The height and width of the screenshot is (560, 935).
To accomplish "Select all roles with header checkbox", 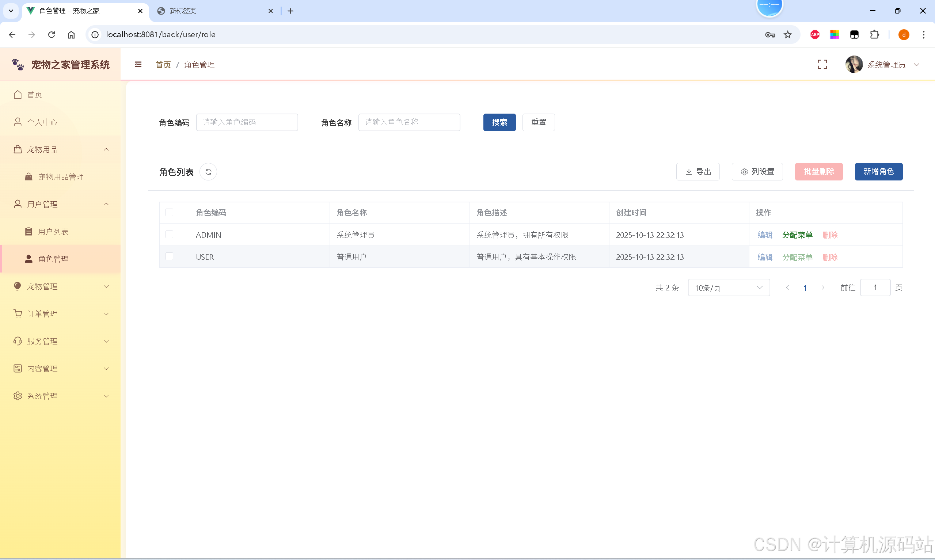I will [x=170, y=213].
